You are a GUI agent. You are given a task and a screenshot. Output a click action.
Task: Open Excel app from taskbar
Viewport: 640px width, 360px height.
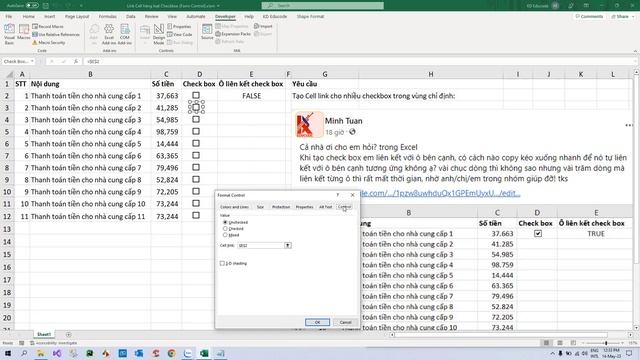coord(204,353)
